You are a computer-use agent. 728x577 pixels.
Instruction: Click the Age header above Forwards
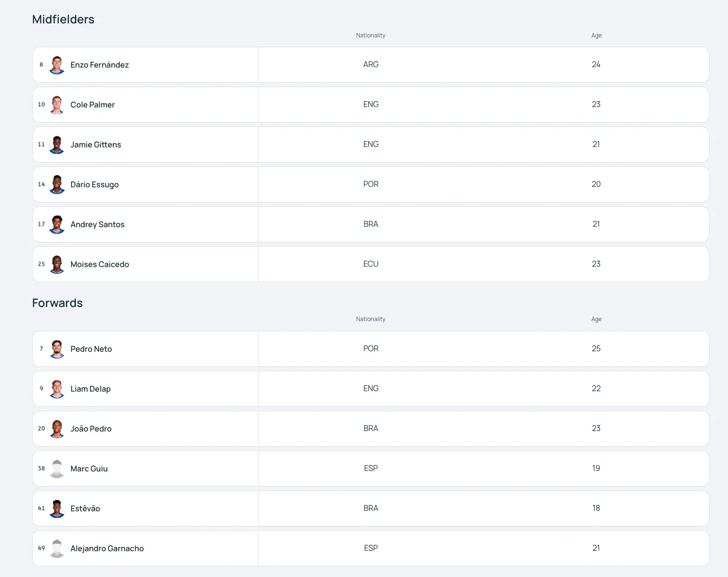click(x=596, y=319)
